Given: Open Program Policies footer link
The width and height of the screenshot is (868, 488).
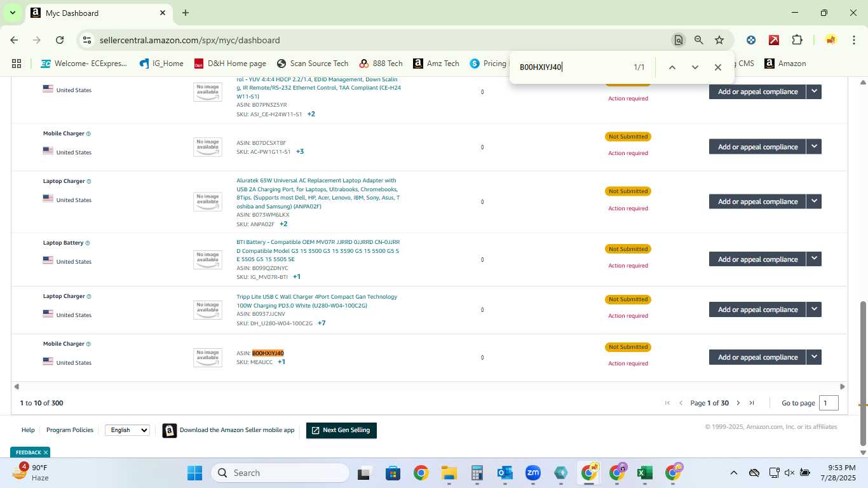Looking at the screenshot, I should click(70, 430).
